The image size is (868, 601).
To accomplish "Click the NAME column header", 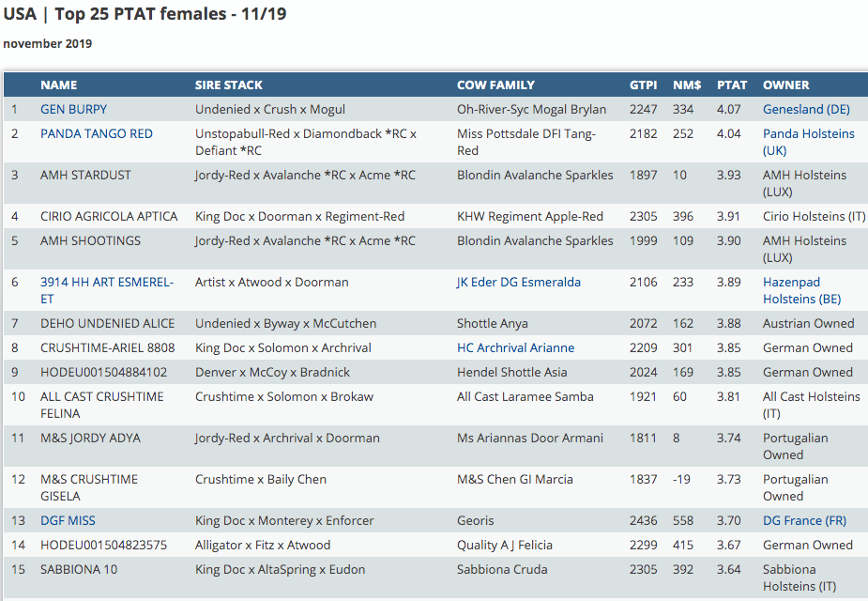I will pos(58,85).
